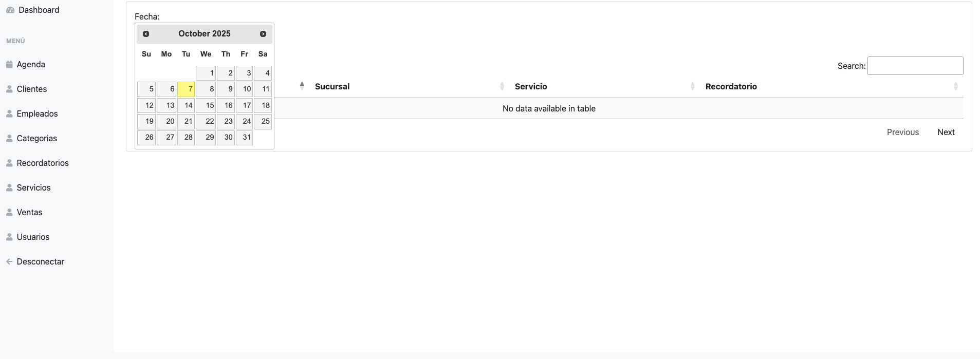Open the Usuarios menu item

coord(33,237)
